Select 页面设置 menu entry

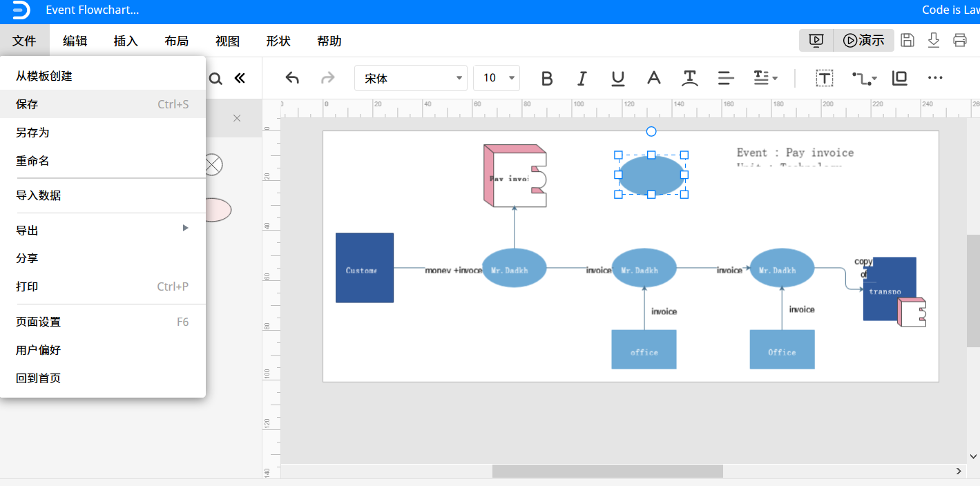tap(103, 322)
